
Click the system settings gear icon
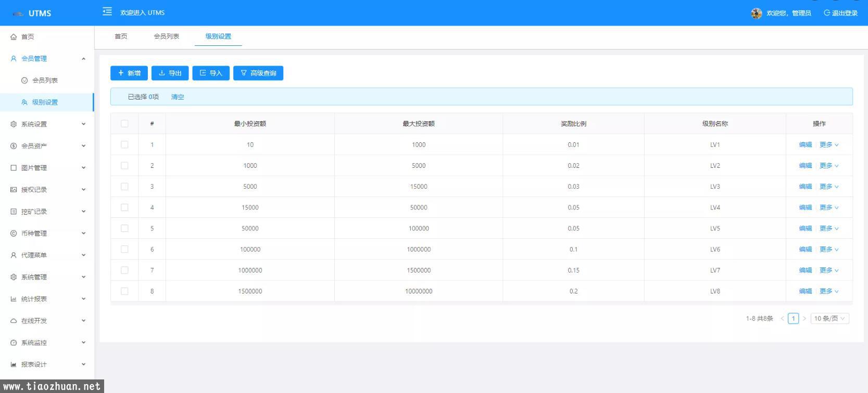tap(14, 124)
